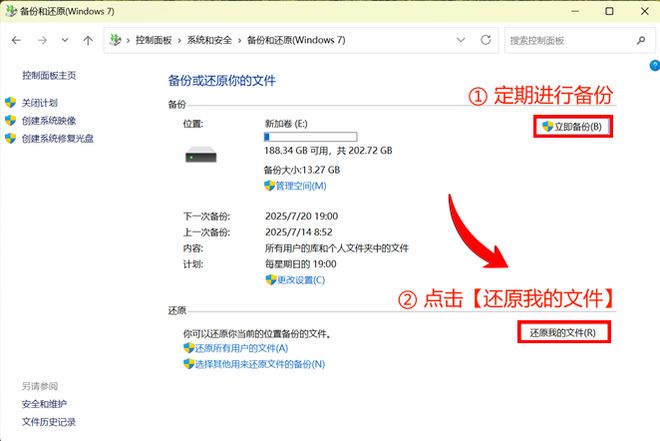Click the forward navigation arrow
The height and width of the screenshot is (441, 660).
pyautogui.click(x=42, y=40)
